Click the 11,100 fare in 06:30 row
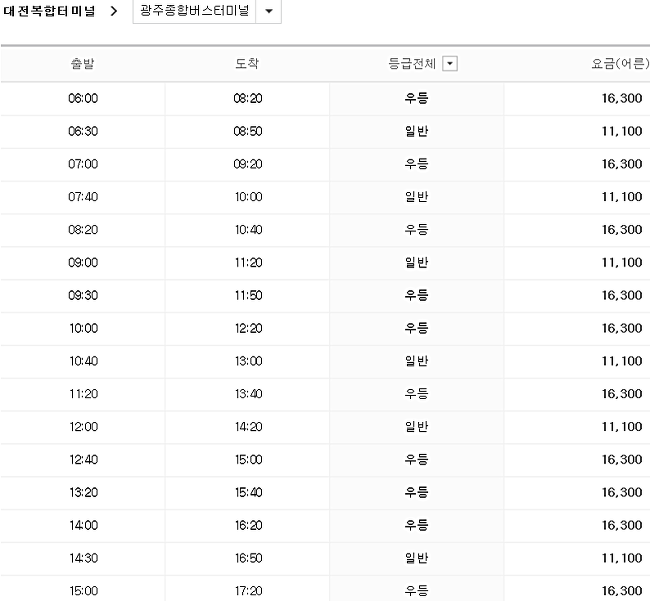 622,131
